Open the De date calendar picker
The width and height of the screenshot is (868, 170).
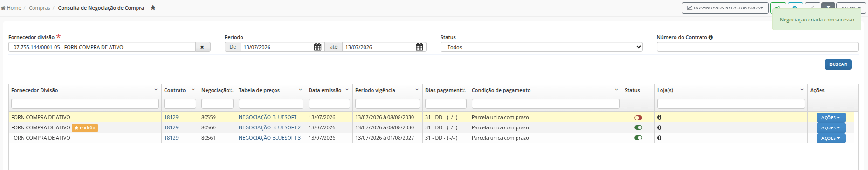317,47
